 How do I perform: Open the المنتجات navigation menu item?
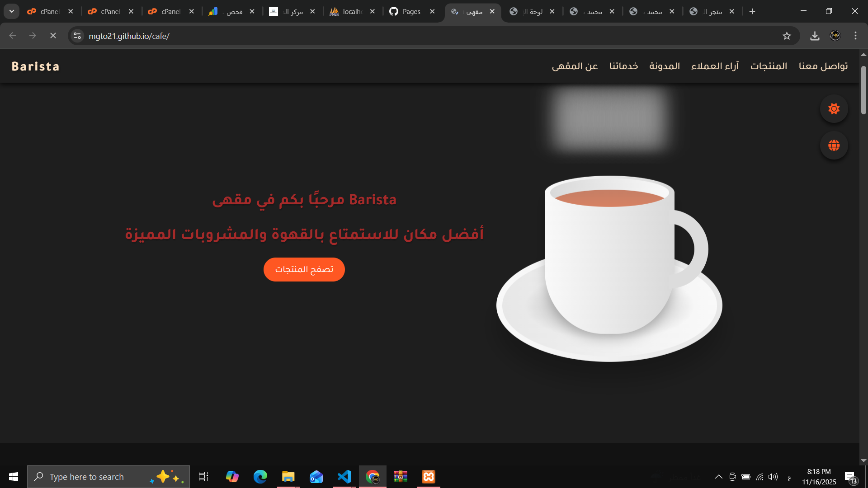click(769, 66)
